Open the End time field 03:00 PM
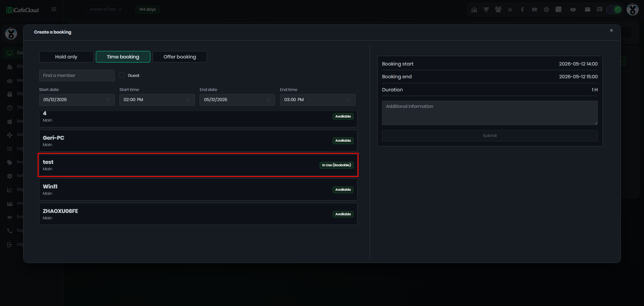The image size is (644, 306). click(x=318, y=100)
